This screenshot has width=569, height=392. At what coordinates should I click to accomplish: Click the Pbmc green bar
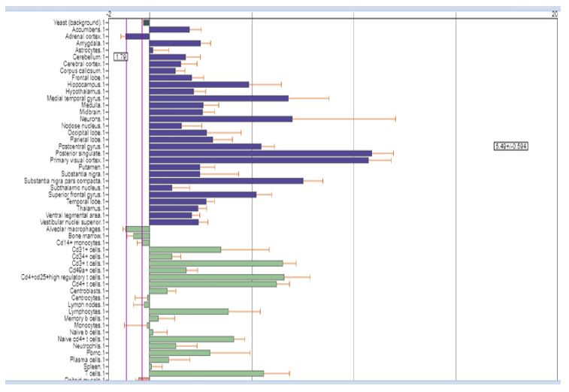coord(180,352)
